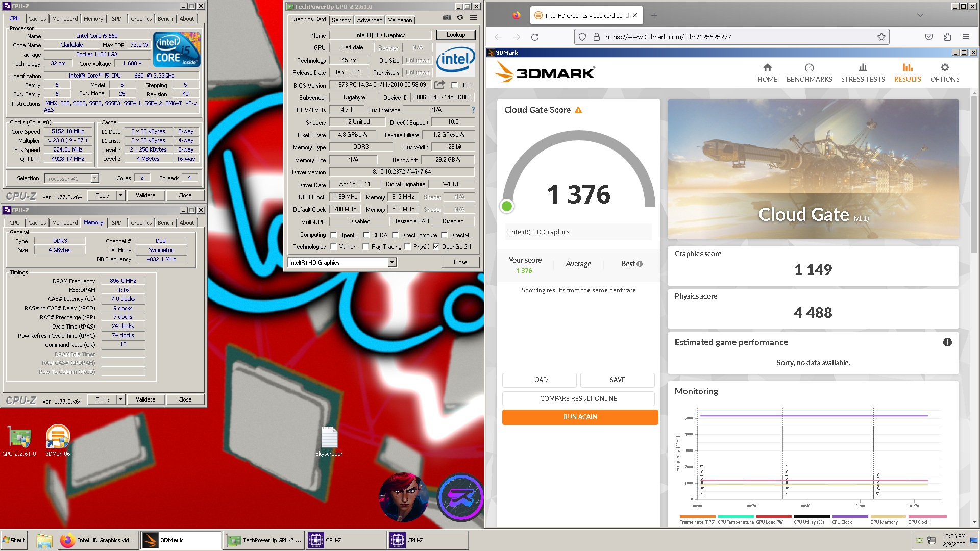980x551 pixels.
Task: Click the Windows Explorer taskbar icon
Action: [x=44, y=540]
